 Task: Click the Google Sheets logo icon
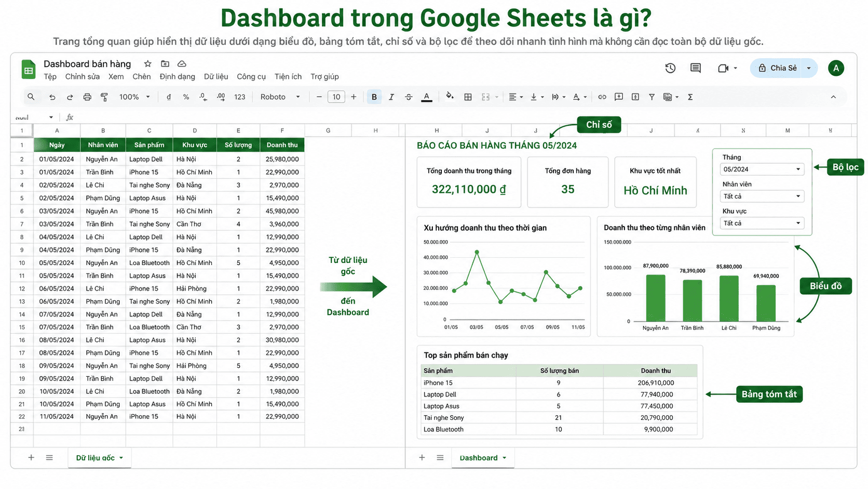tap(28, 69)
